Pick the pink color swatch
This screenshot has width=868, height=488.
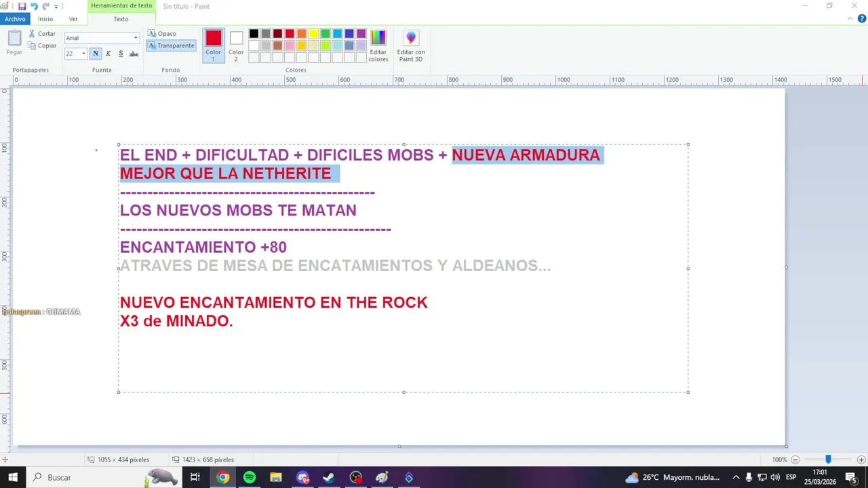290,45
